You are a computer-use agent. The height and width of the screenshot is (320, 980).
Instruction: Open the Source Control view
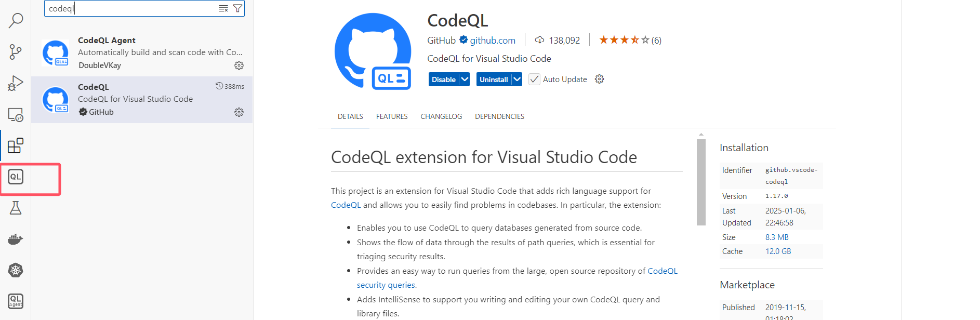pos(16,52)
